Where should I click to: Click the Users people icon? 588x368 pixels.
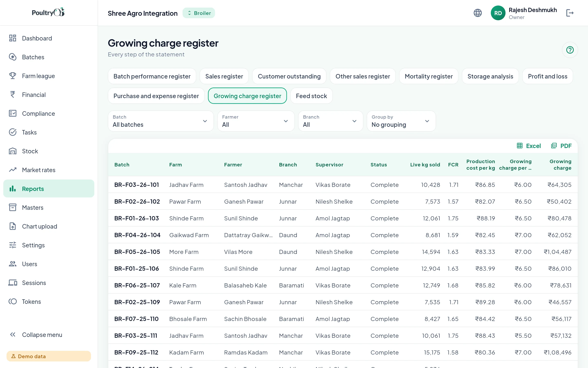click(x=13, y=264)
